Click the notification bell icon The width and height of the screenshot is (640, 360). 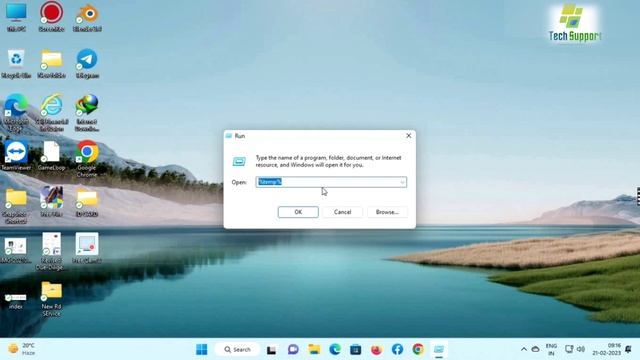click(x=629, y=349)
